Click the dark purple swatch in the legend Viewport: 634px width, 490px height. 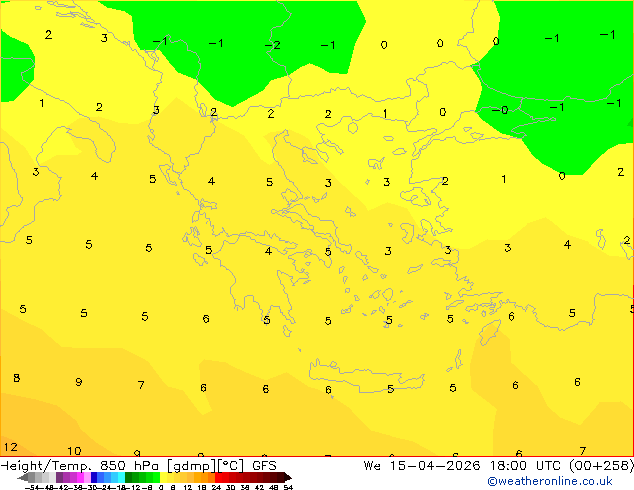pos(59,477)
